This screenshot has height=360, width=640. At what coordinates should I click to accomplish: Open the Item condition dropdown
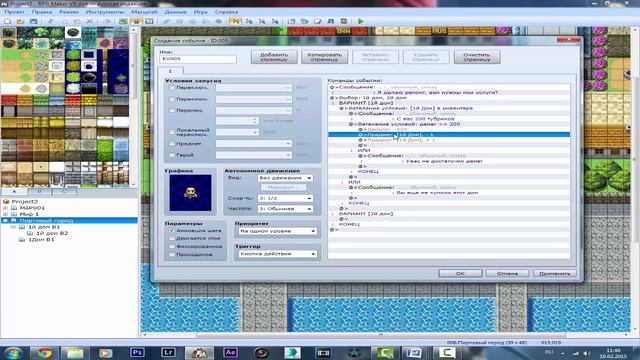(x=254, y=144)
